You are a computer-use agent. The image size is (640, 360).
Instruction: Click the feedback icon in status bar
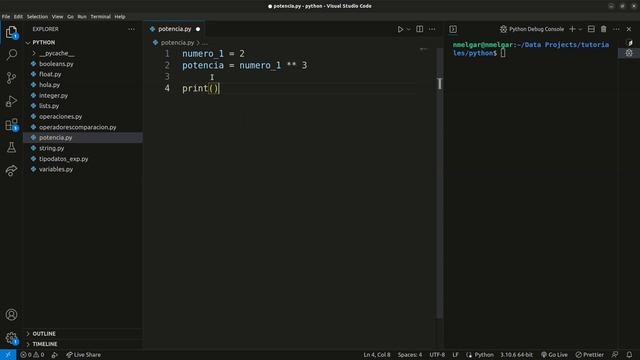[x=615, y=355]
